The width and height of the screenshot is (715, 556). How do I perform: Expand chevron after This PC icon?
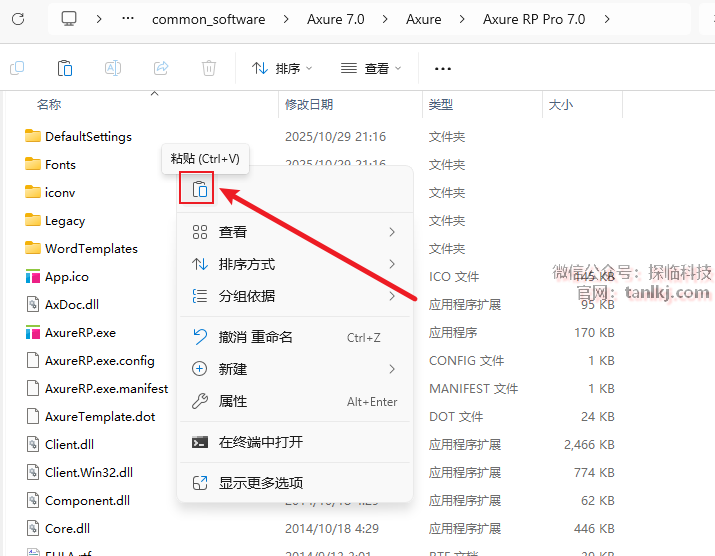tap(99, 19)
